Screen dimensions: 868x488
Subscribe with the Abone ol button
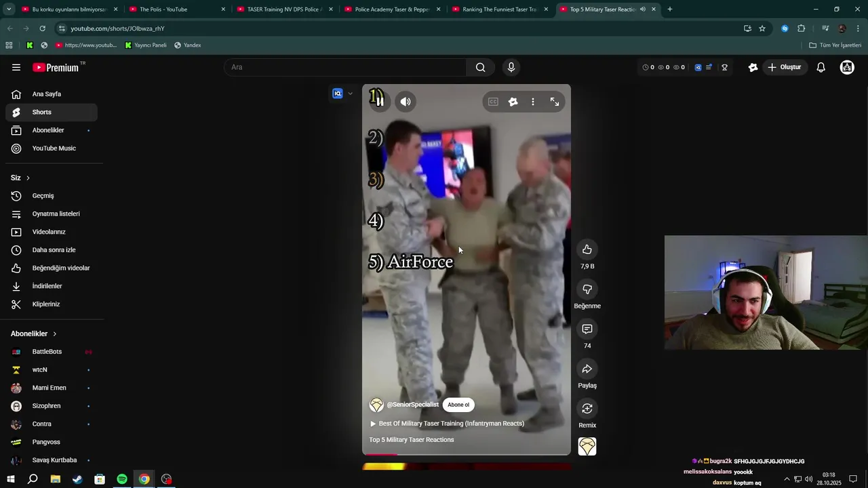click(x=458, y=405)
